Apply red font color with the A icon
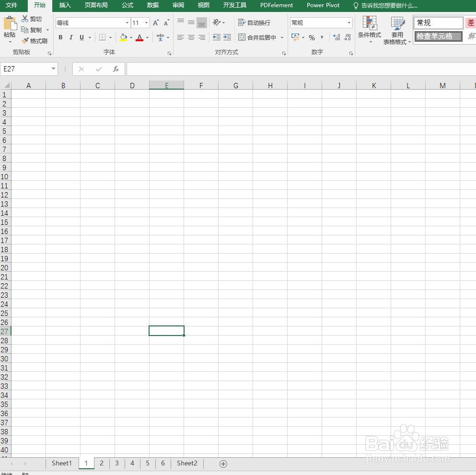 pyautogui.click(x=139, y=37)
